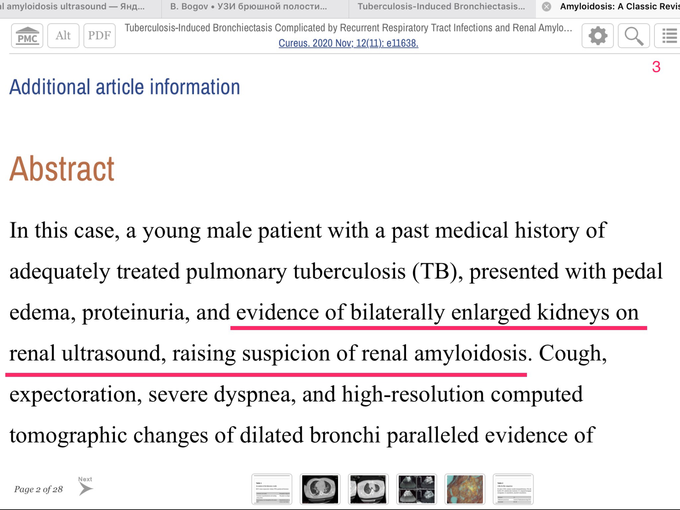The image size is (680, 510).
Task: Open the PDF version button
Action: (x=99, y=36)
